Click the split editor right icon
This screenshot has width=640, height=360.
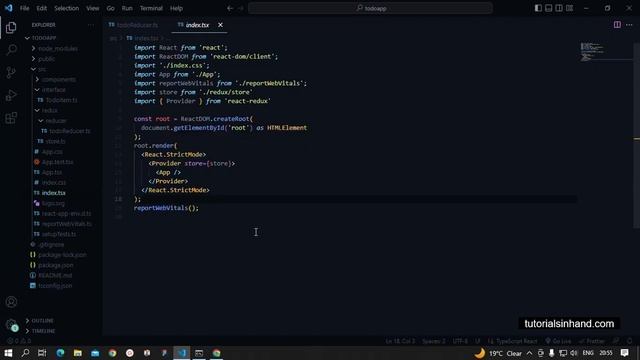617,25
